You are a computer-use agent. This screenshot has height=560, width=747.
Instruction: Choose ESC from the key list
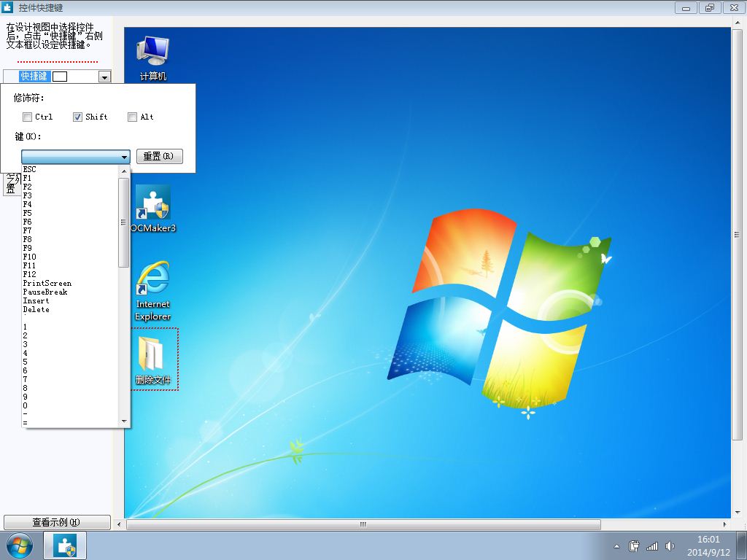click(x=69, y=169)
